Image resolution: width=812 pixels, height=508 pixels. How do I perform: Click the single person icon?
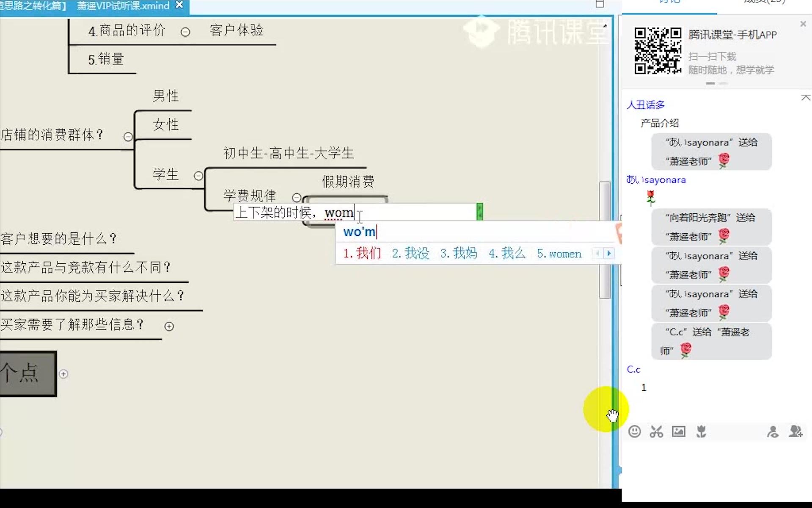pyautogui.click(x=773, y=431)
